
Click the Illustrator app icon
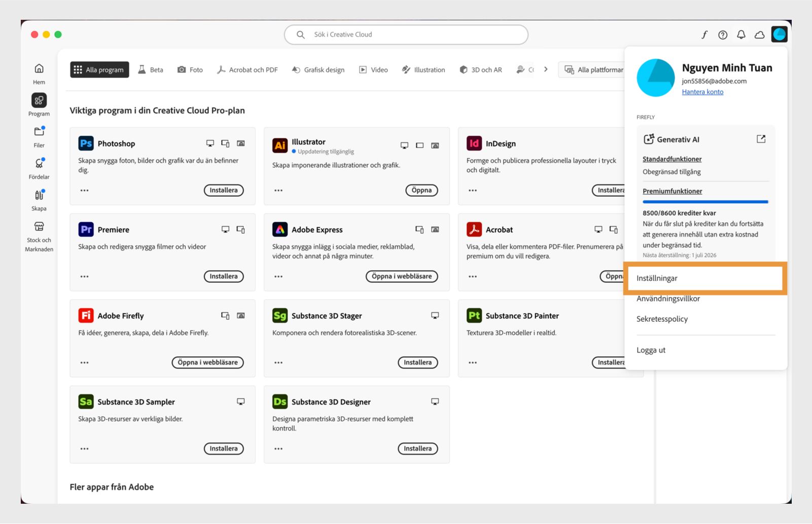pos(280,145)
